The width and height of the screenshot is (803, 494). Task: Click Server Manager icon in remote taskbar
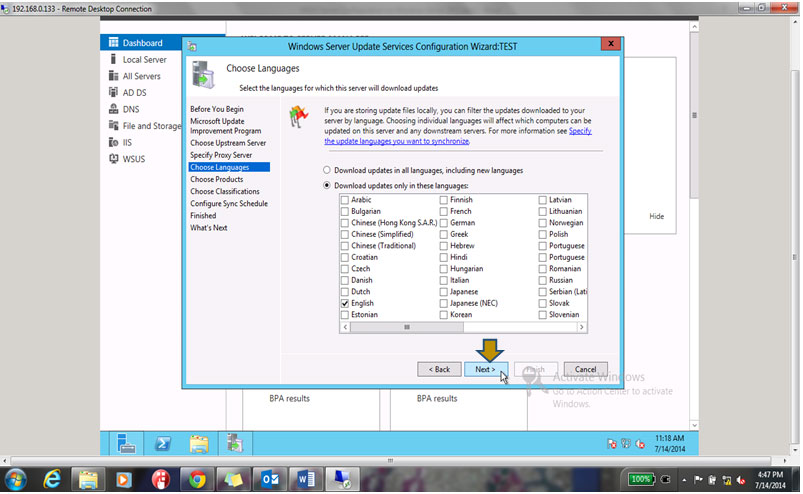point(125,443)
